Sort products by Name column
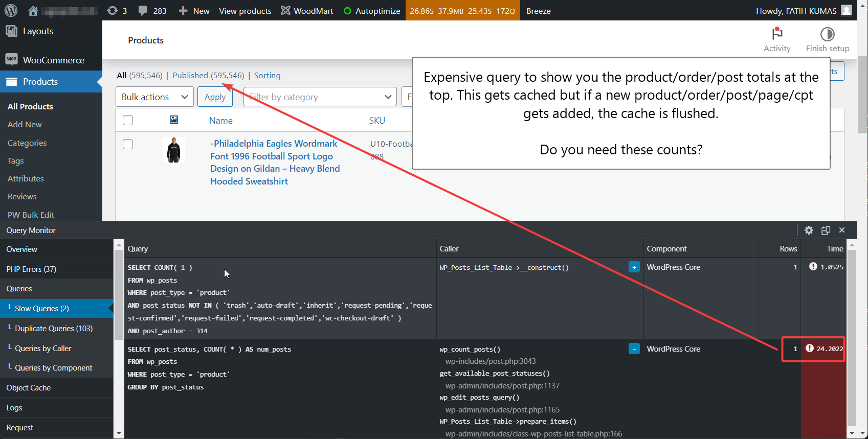 pos(220,120)
